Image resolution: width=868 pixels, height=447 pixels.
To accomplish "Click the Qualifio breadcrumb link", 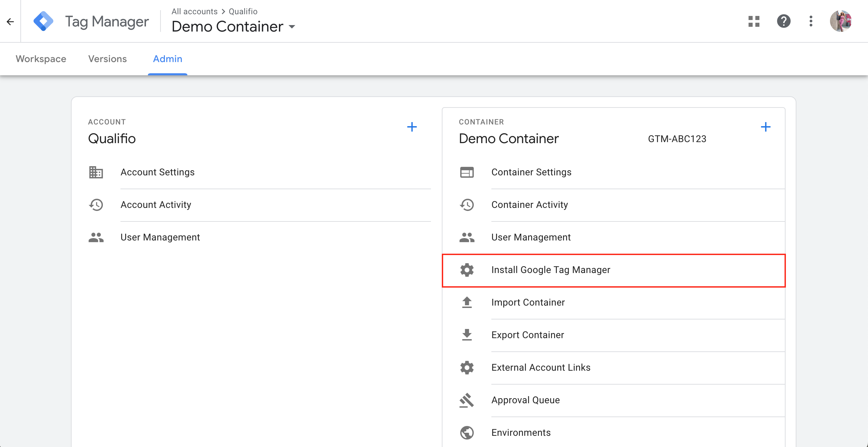I will [x=243, y=11].
